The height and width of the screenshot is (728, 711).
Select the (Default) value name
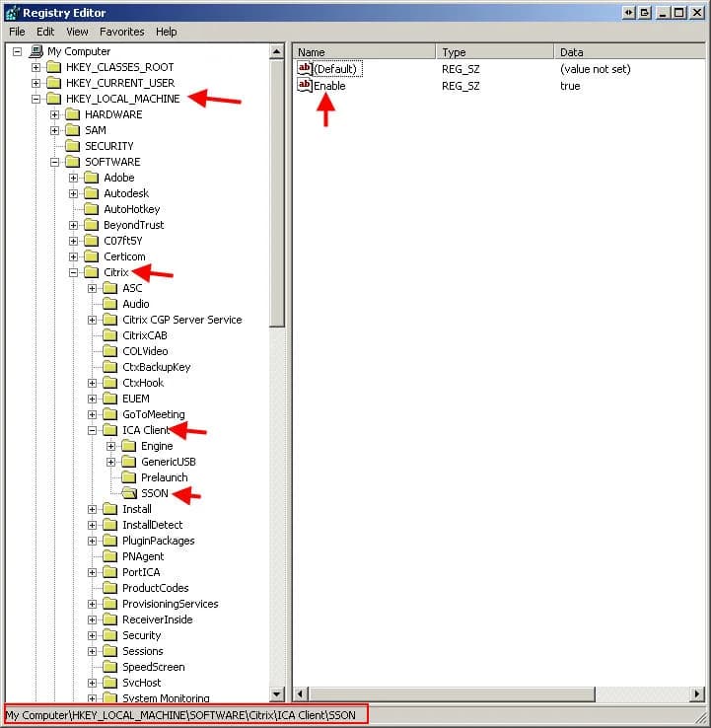[x=335, y=69]
